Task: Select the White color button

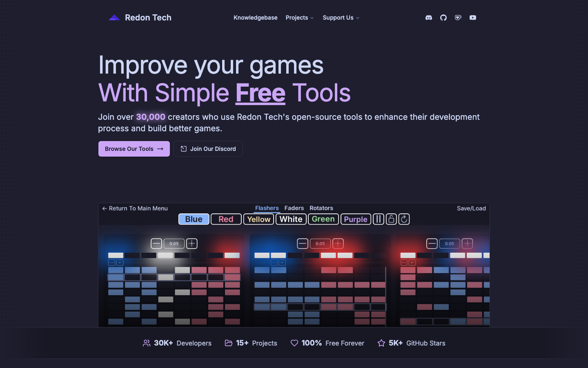Action: pos(291,219)
